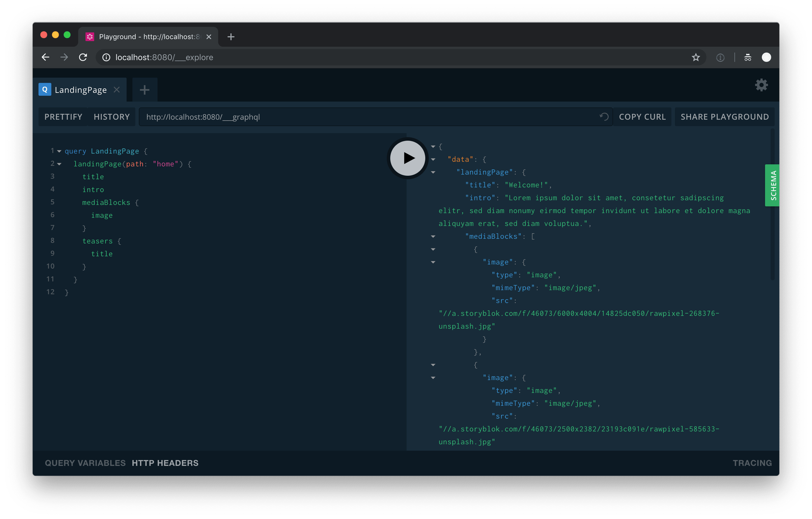Viewport: 812px width, 519px height.
Task: Fold the "landingPage" result object
Action: coord(433,173)
